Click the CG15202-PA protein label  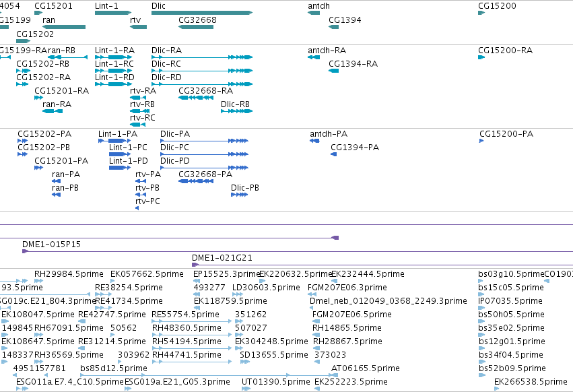pyautogui.click(x=44, y=134)
